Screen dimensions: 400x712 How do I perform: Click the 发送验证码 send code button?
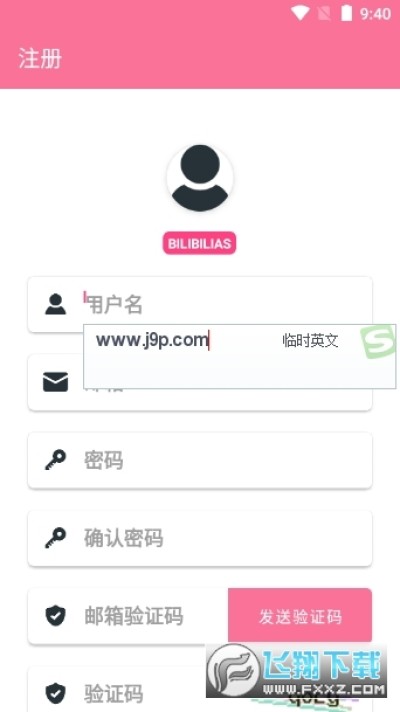pos(300,616)
